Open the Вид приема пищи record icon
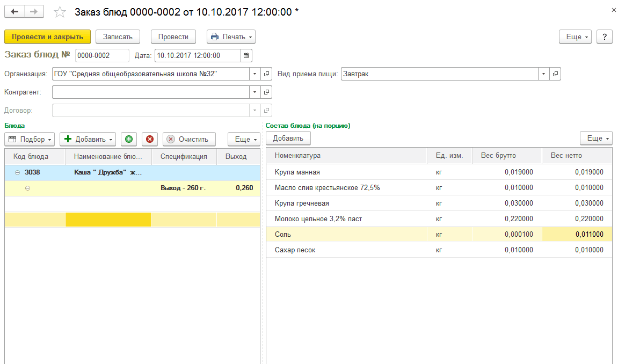Screen dimensions: 618x364 (555, 74)
